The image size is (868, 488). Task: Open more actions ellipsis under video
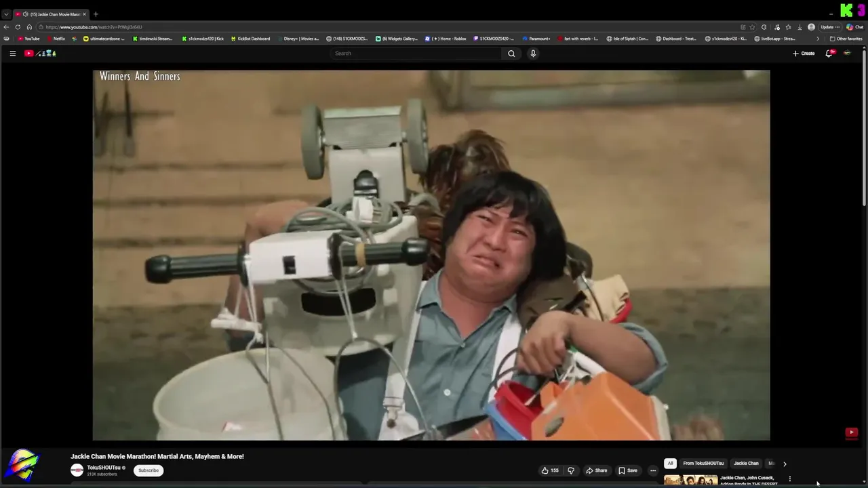pos(653,470)
